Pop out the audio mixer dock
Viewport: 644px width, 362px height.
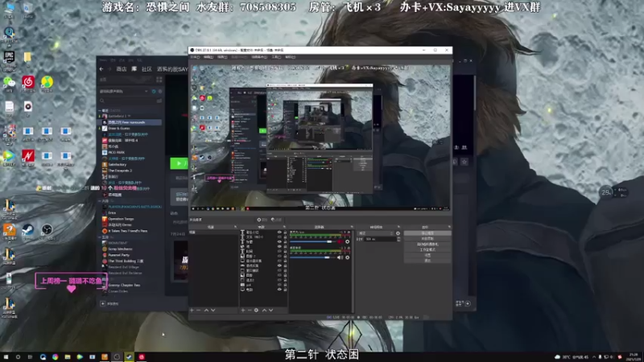pos(352,227)
